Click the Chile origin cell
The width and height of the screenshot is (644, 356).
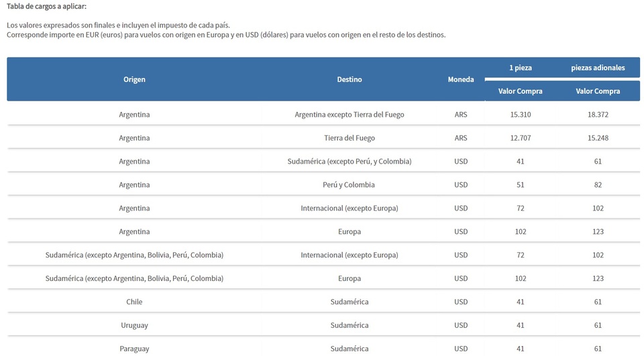point(134,302)
